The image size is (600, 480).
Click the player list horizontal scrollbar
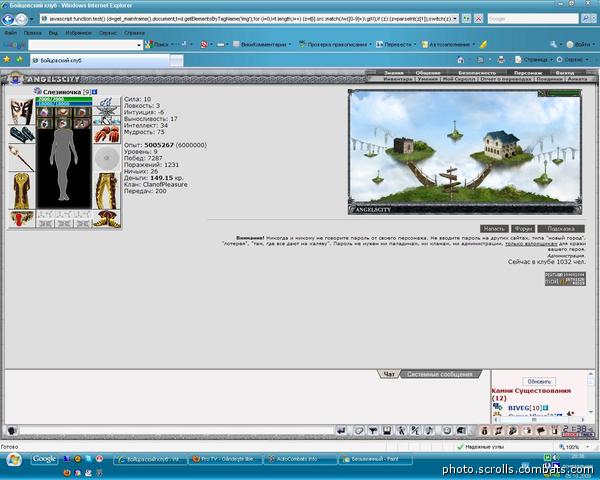540,420
